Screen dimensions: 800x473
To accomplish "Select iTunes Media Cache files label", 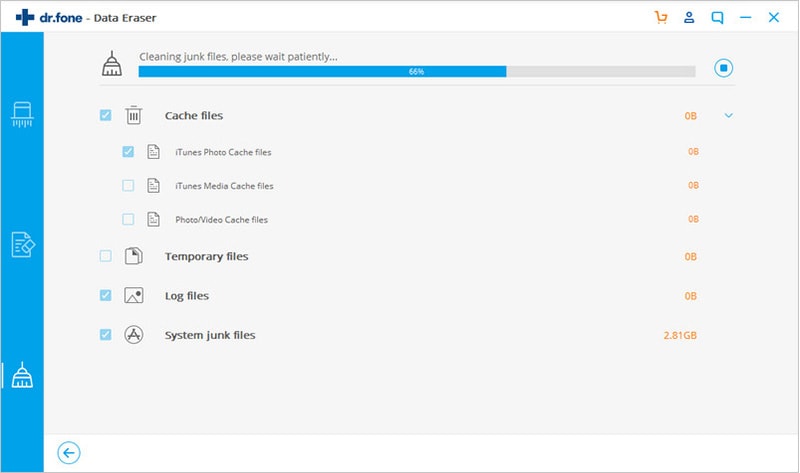I will click(x=224, y=186).
